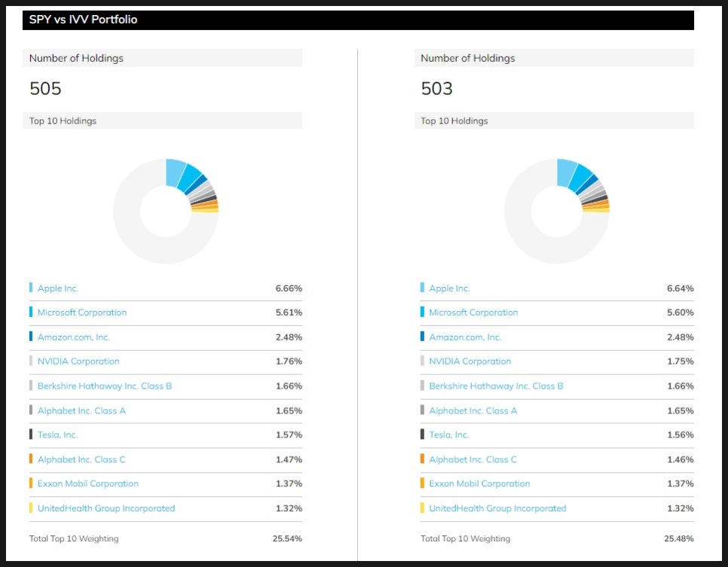The image size is (728, 567).
Task: Click the holdings count "503"
Action: (437, 88)
